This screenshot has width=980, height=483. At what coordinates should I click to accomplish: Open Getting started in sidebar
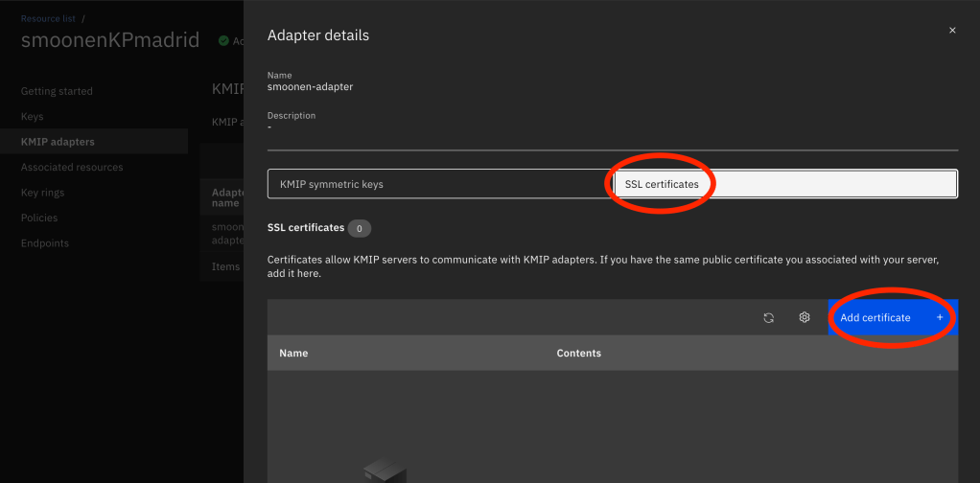57,91
